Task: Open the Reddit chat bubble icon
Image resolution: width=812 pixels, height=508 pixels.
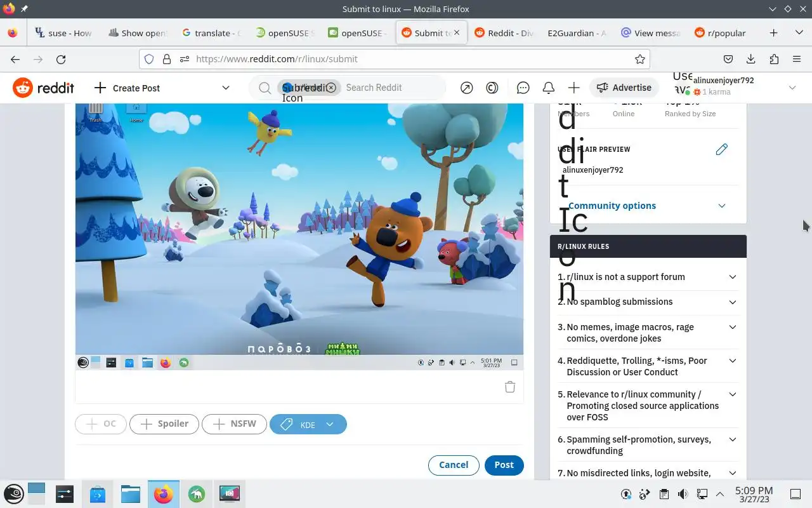Action: click(523, 88)
